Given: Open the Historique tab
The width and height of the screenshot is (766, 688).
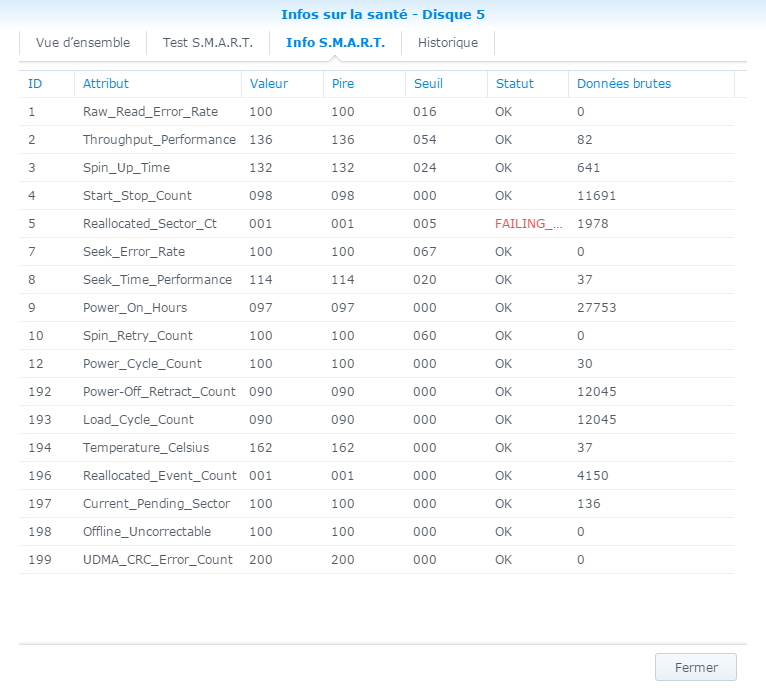Looking at the screenshot, I should pyautogui.click(x=447, y=43).
